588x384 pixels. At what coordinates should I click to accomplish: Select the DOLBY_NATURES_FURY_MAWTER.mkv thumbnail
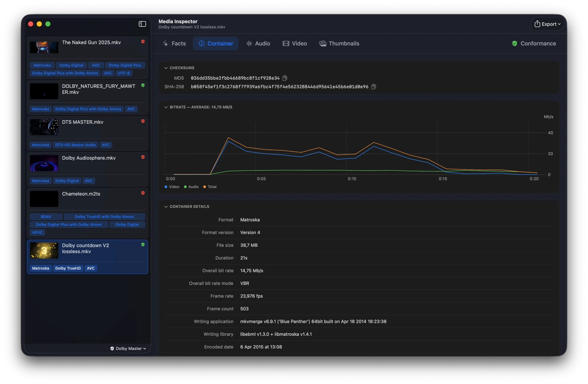click(44, 91)
